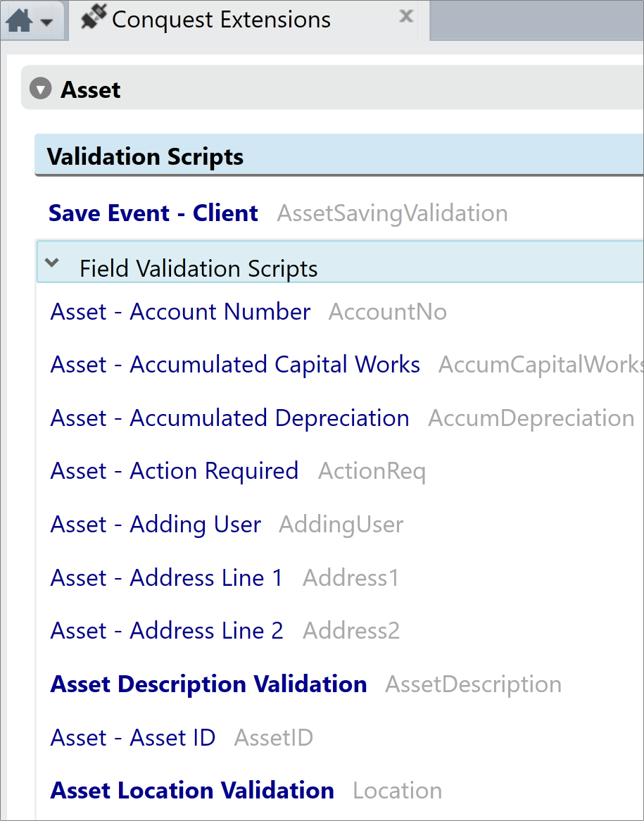Open Asset - Account Number script

181,311
